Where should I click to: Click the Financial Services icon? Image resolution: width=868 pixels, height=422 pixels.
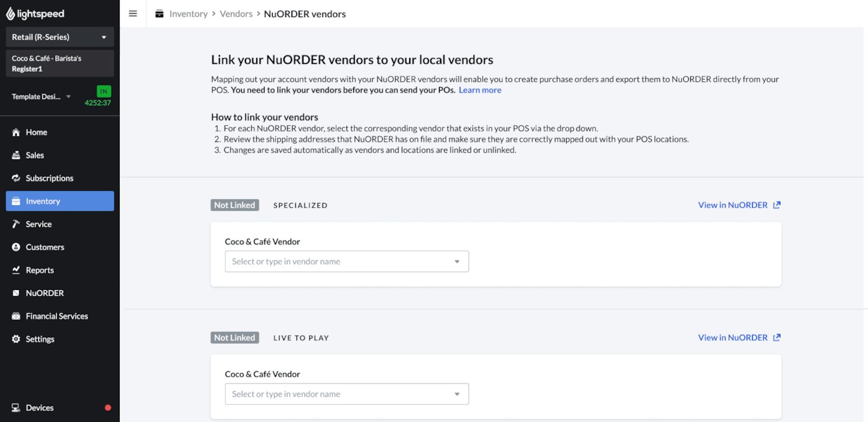16,316
